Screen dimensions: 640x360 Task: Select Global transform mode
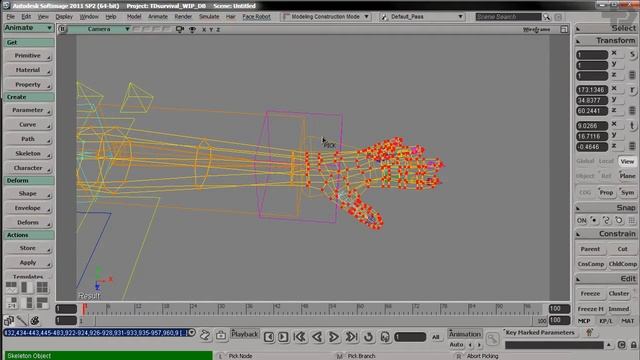pos(585,161)
